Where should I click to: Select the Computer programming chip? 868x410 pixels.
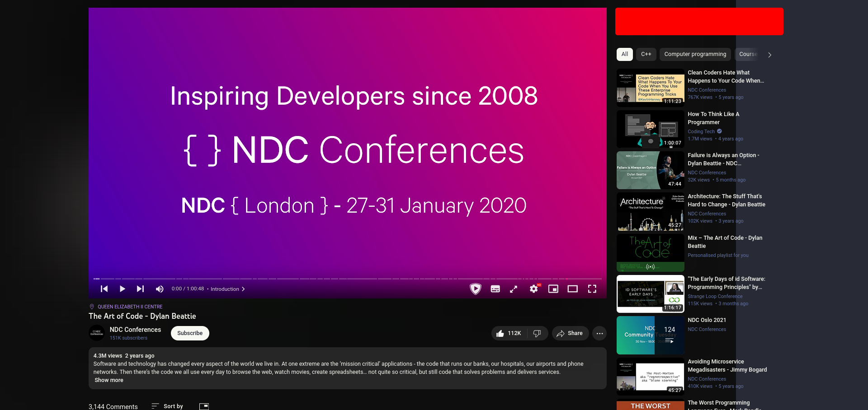click(x=695, y=54)
